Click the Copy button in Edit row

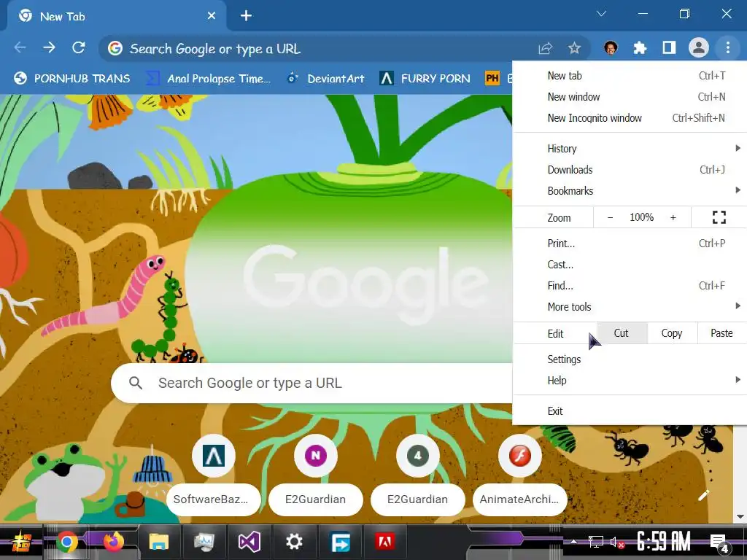[672, 332]
